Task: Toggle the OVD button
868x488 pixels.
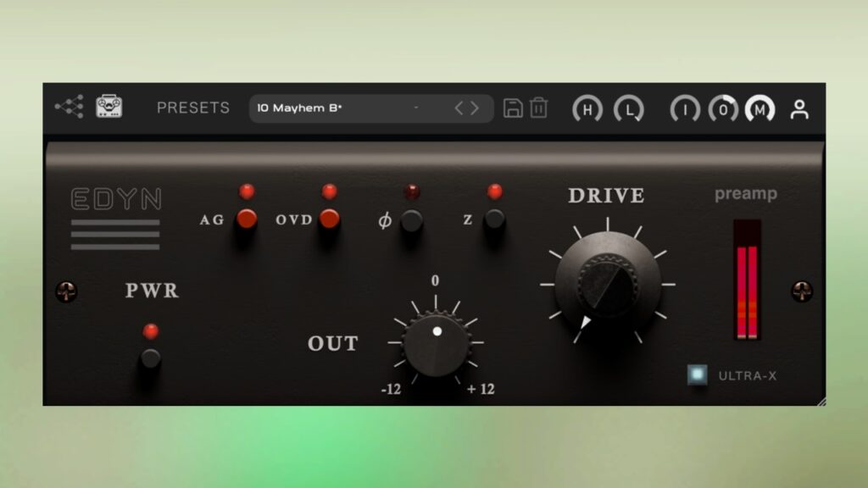Action: tap(330, 219)
